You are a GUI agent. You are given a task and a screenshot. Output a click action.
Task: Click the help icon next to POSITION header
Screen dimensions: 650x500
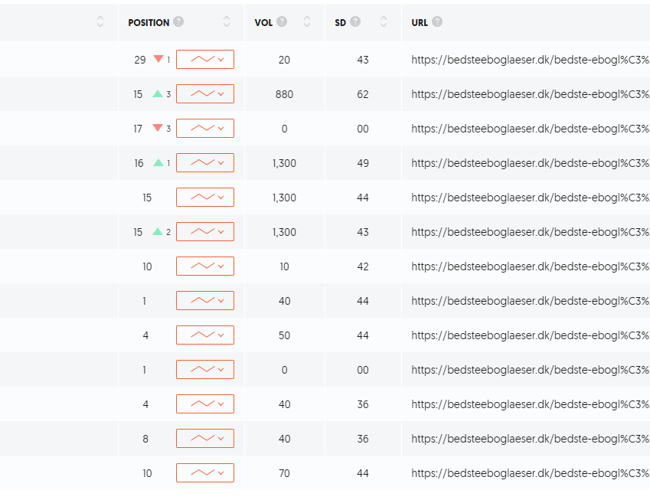coord(179,22)
